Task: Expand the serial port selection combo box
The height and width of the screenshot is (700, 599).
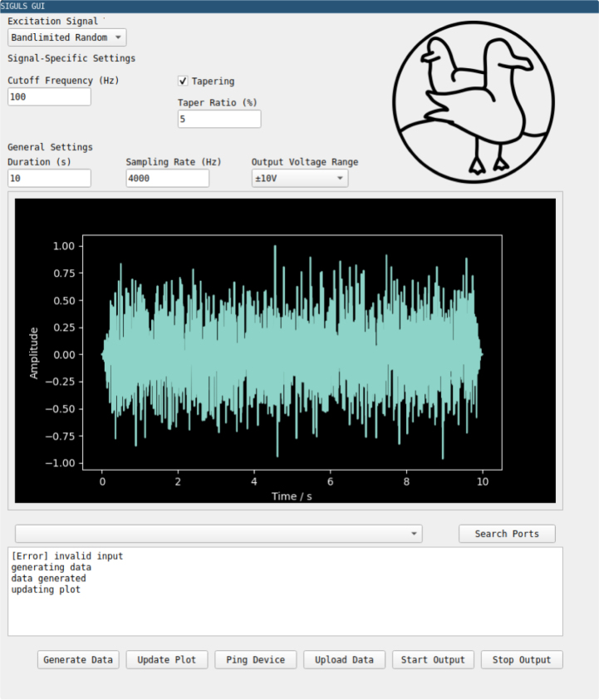Action: coord(218,534)
